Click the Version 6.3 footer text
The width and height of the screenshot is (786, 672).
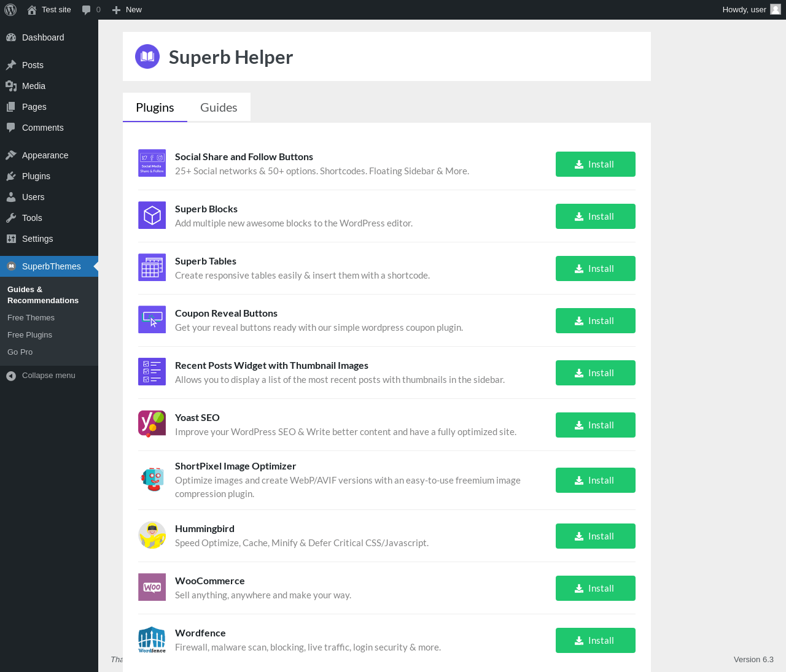point(753,659)
